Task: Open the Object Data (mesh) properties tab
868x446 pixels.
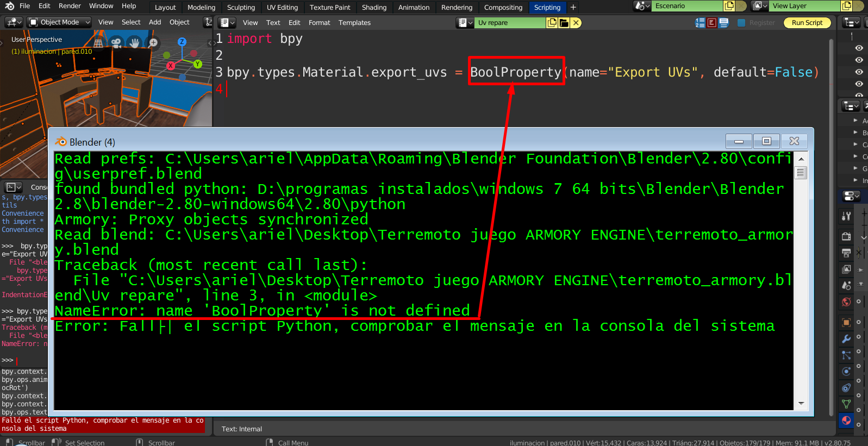Action: [x=846, y=404]
